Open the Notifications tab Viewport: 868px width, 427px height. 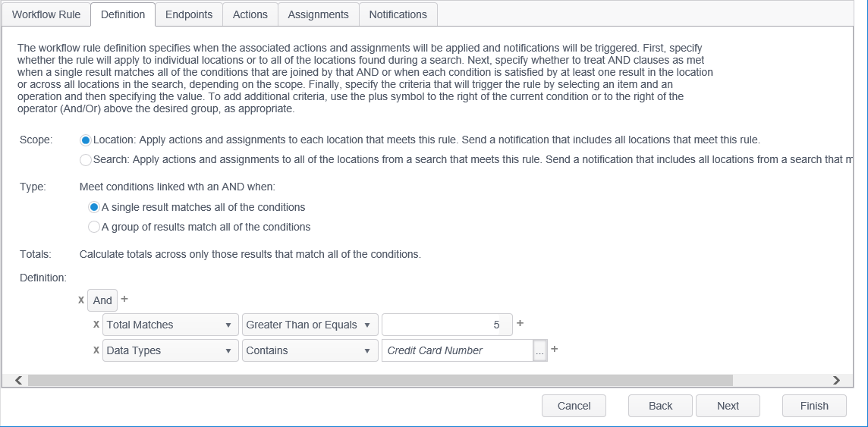click(398, 14)
